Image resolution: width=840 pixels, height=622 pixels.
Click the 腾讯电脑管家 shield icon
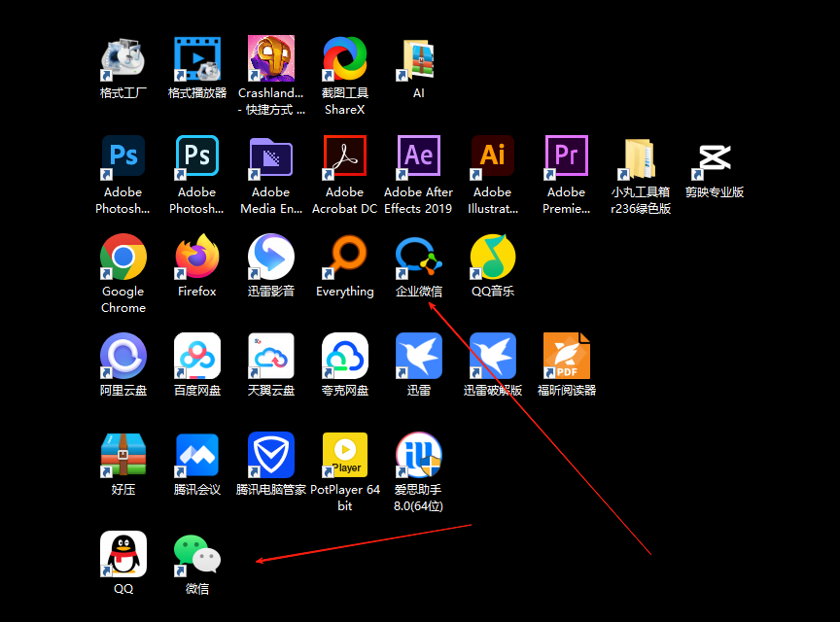pyautogui.click(x=271, y=455)
